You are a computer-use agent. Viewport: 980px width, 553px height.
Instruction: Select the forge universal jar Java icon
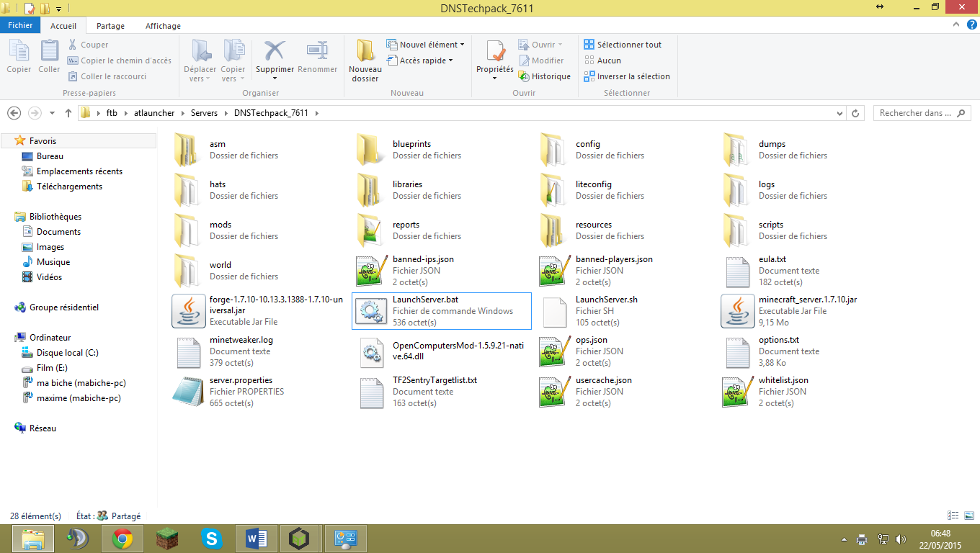pos(188,311)
